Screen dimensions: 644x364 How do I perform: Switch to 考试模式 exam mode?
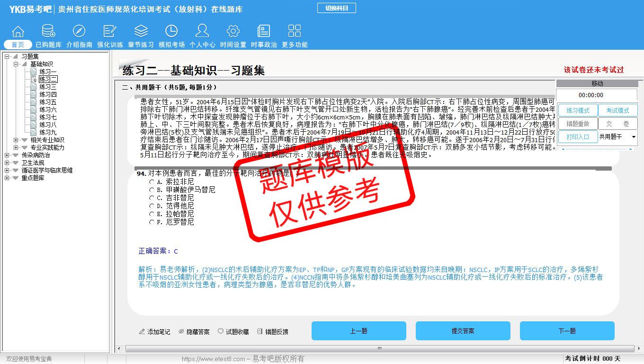tap(617, 110)
